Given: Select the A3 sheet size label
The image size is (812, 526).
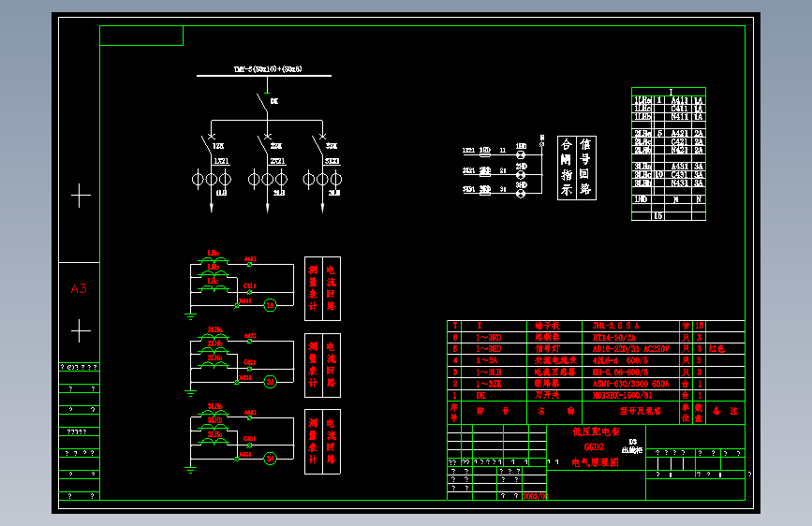Looking at the screenshot, I should [x=79, y=289].
